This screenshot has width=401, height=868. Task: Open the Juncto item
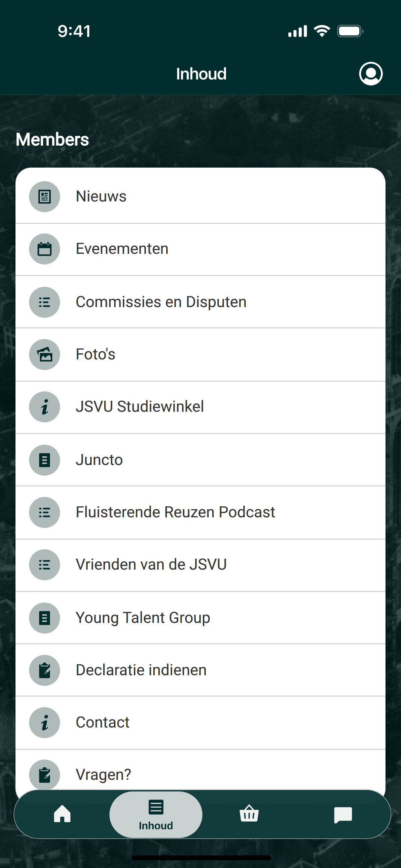200,460
